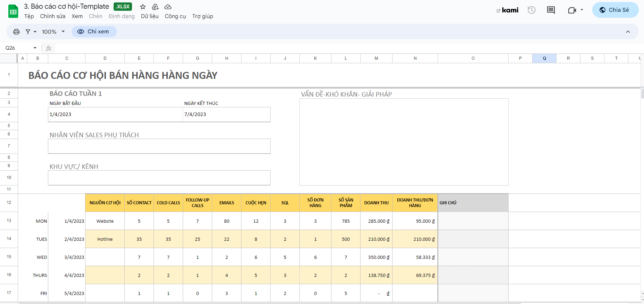Select the BÁO CÁO TUẦN 1 cell
Viewport: 644px width, 304px height.
[76, 93]
